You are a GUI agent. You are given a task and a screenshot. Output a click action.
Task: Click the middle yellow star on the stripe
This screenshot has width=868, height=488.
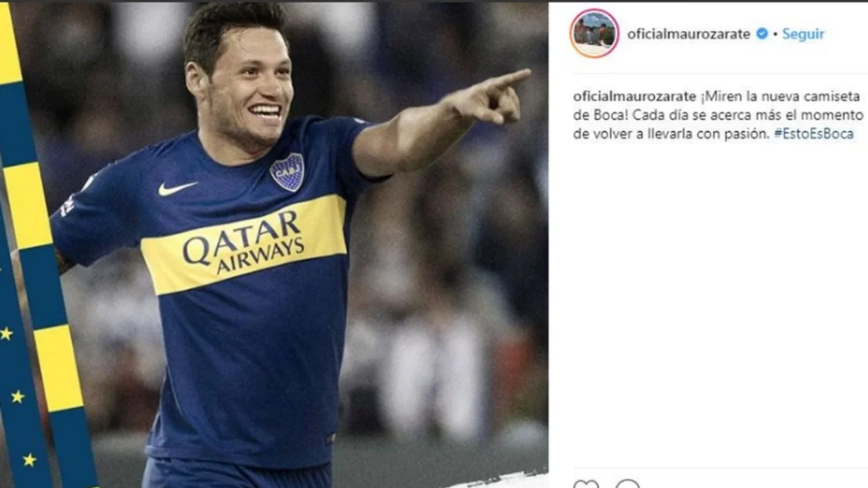tap(18, 396)
